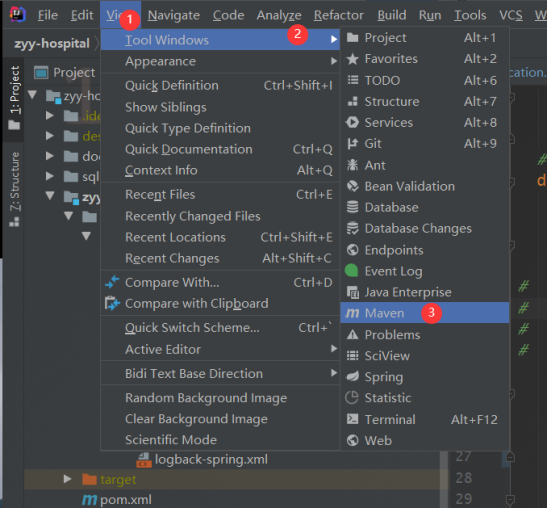Expand the Bidi Text Base Direction submenu

(220, 373)
